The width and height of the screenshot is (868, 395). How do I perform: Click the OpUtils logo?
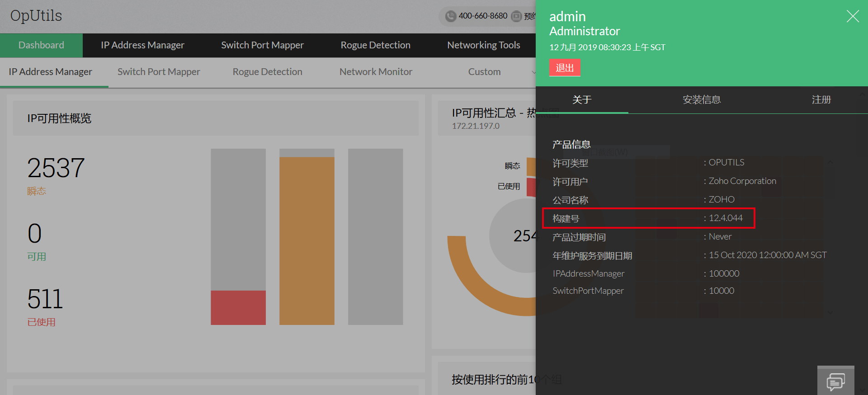coord(36,15)
